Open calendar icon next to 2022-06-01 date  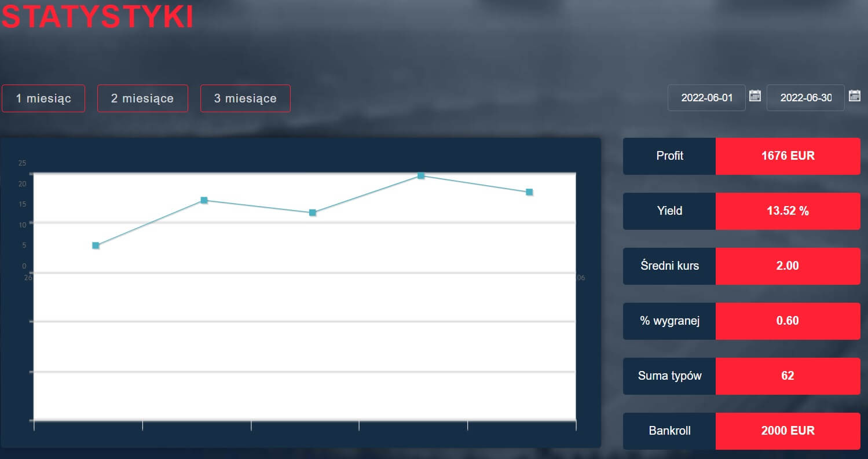pos(755,96)
